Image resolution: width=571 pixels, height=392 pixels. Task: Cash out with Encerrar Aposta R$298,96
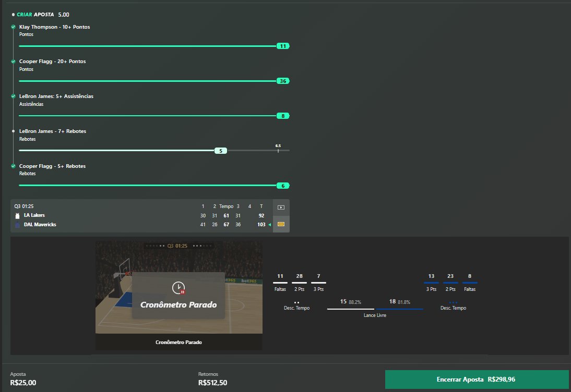(477, 379)
